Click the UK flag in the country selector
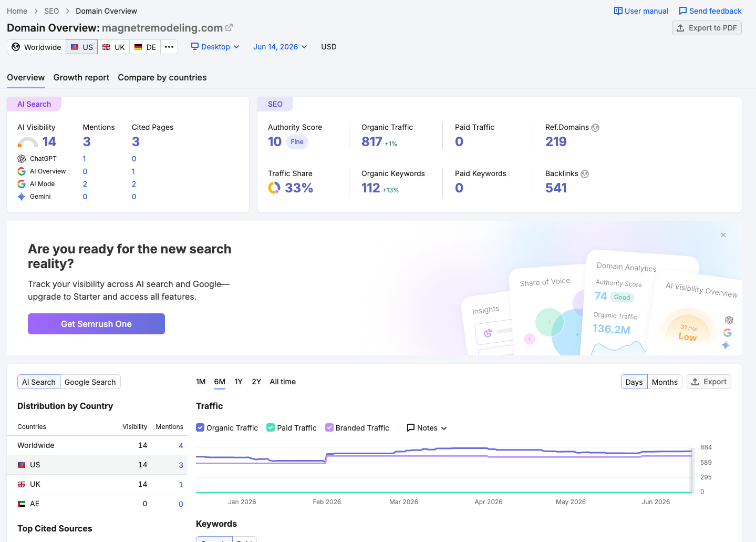The height and width of the screenshot is (542, 756). [x=106, y=47]
